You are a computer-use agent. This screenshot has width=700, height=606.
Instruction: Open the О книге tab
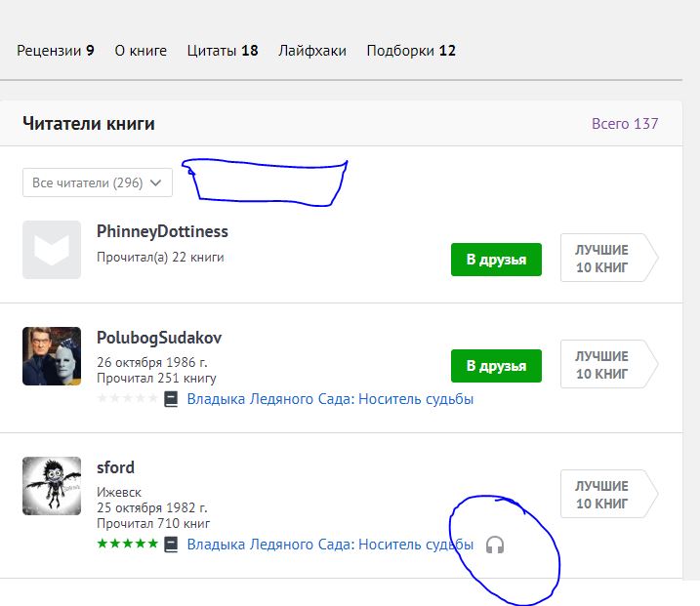click(x=141, y=51)
